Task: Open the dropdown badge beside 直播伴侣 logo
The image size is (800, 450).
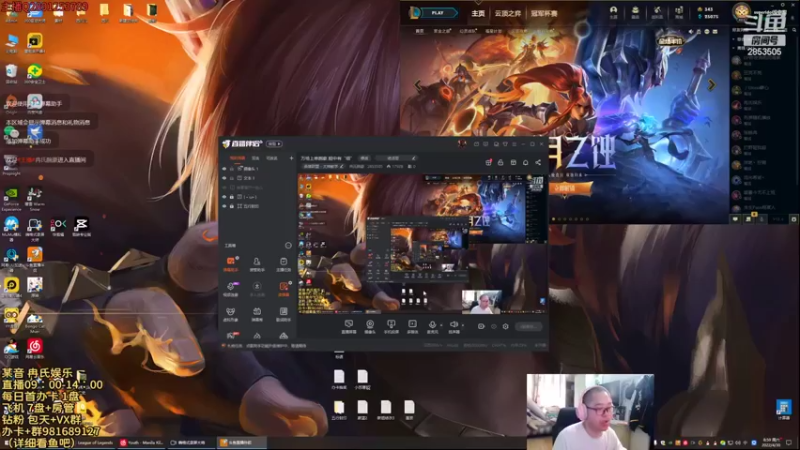Action: pyautogui.click(x=274, y=144)
